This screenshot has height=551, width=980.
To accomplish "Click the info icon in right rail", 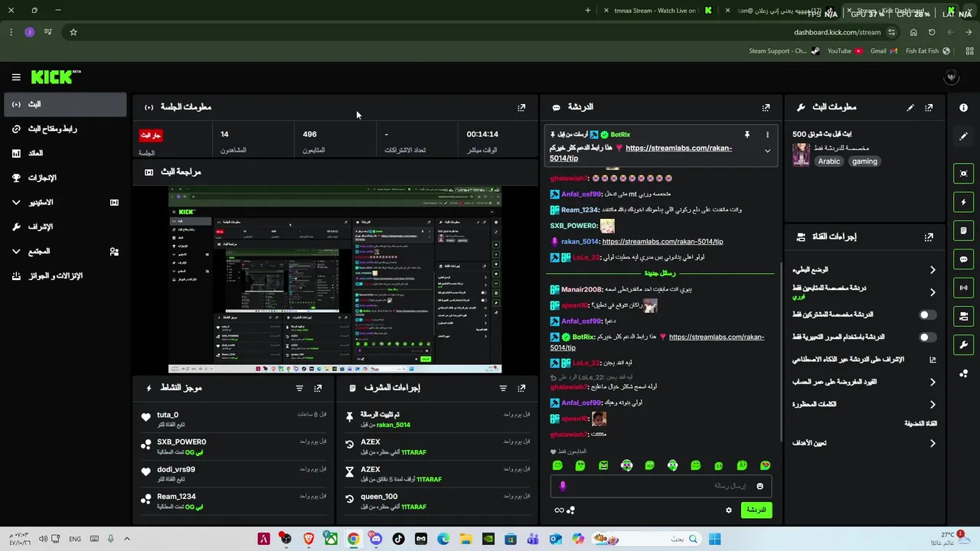I will (x=963, y=108).
